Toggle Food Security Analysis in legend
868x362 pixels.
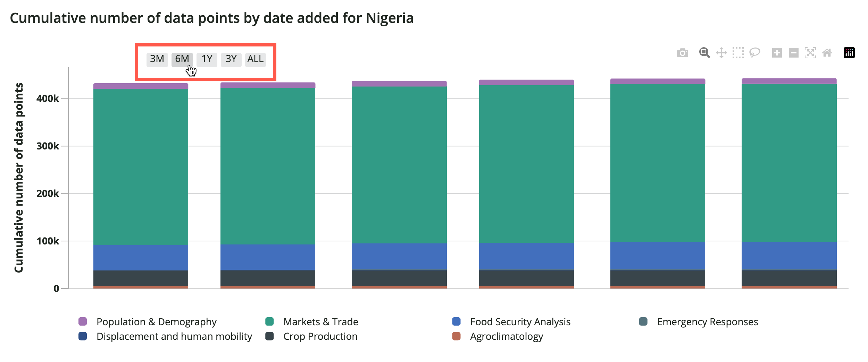pos(520,322)
